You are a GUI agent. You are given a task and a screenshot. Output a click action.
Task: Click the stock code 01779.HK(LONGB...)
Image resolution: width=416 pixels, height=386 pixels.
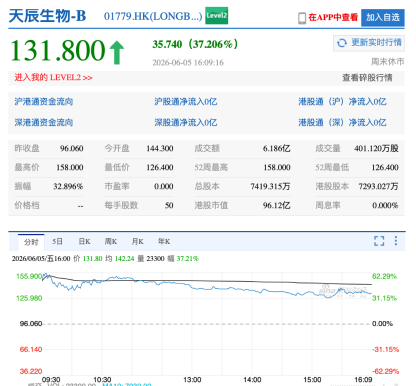point(153,16)
